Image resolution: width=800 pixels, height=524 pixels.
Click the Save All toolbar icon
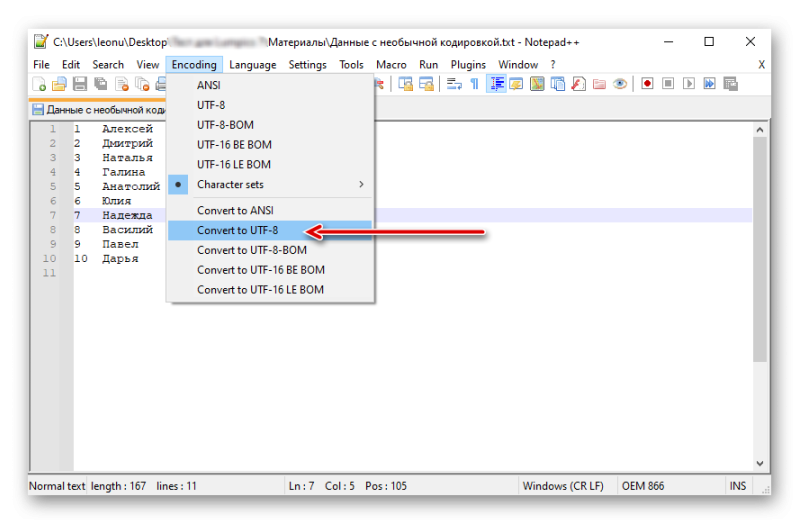pos(101,84)
